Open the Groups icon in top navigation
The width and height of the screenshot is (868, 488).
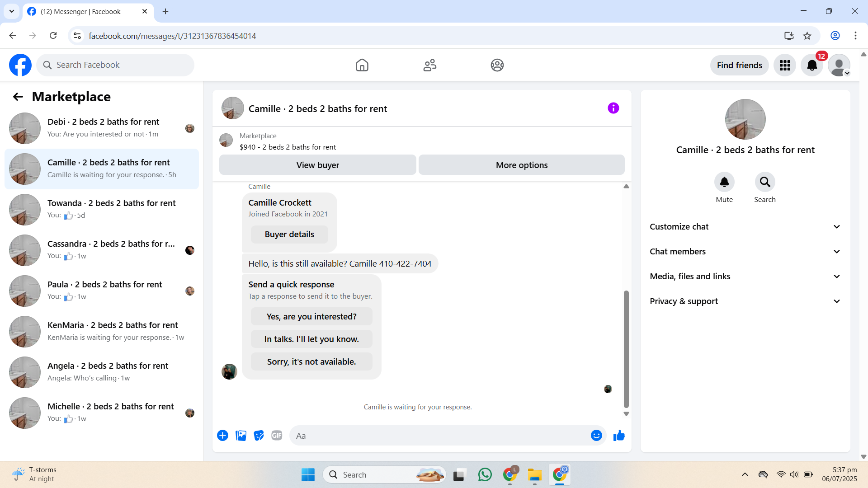tap(497, 65)
